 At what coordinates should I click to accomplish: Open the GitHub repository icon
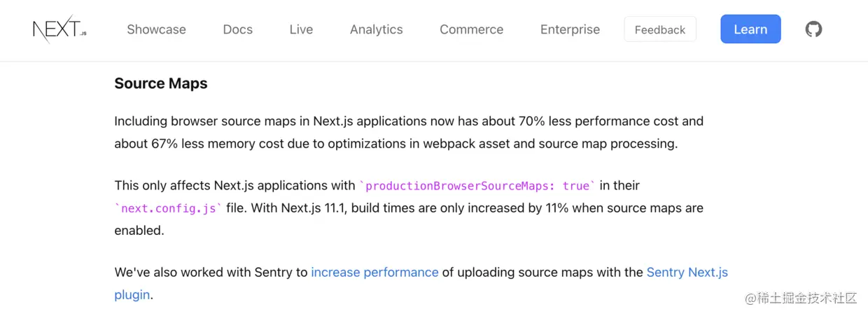click(813, 29)
